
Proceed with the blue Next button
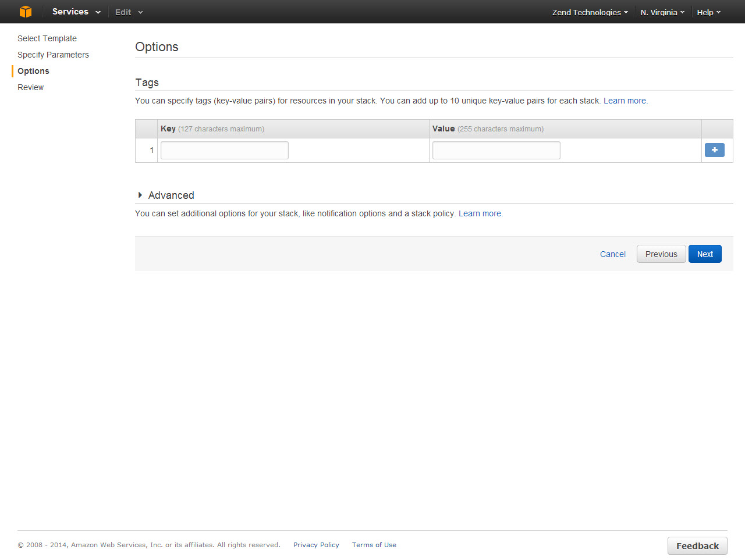pos(704,254)
